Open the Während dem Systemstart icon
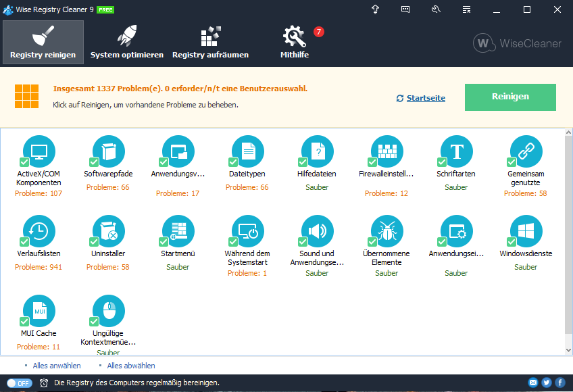This screenshot has height=392, width=573. point(248,230)
